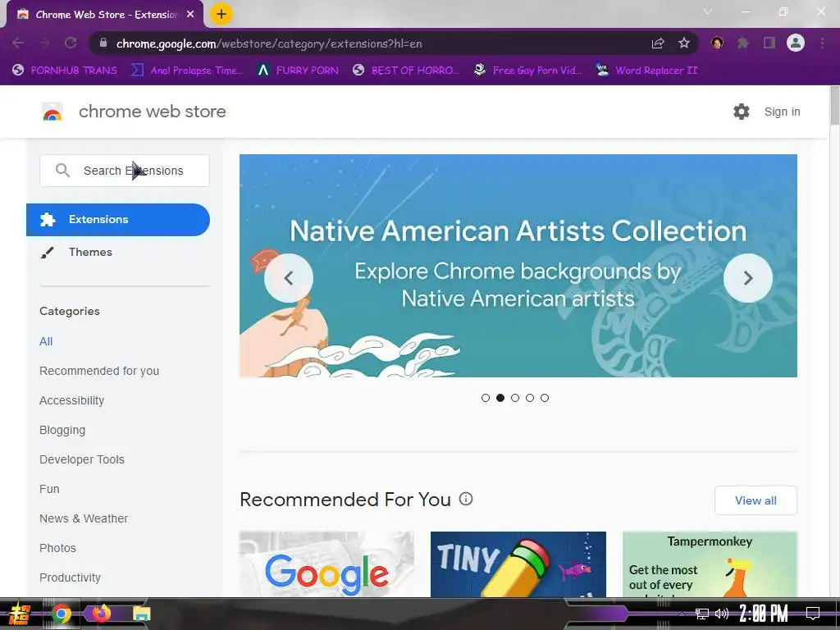Open the Chrome profile avatar
The image size is (840, 630).
point(796,43)
